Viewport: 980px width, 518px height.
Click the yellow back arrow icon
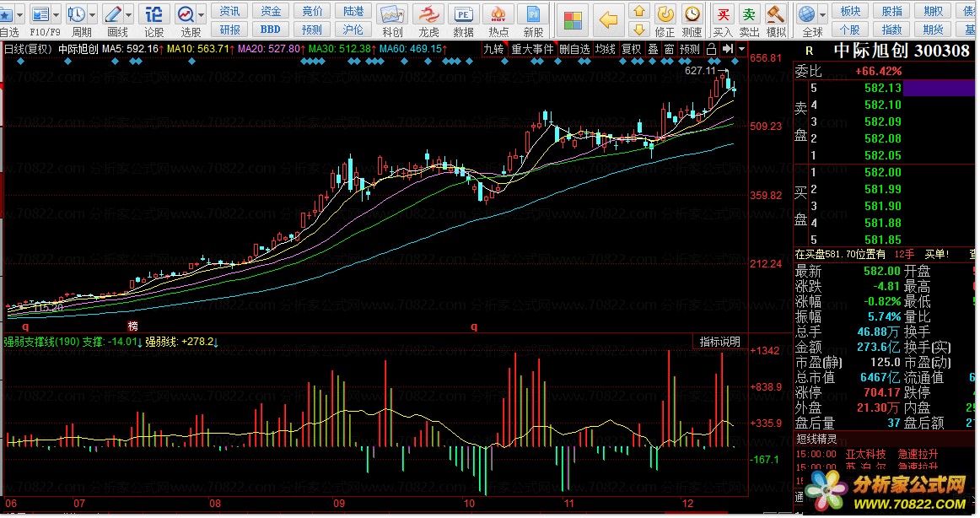point(607,19)
